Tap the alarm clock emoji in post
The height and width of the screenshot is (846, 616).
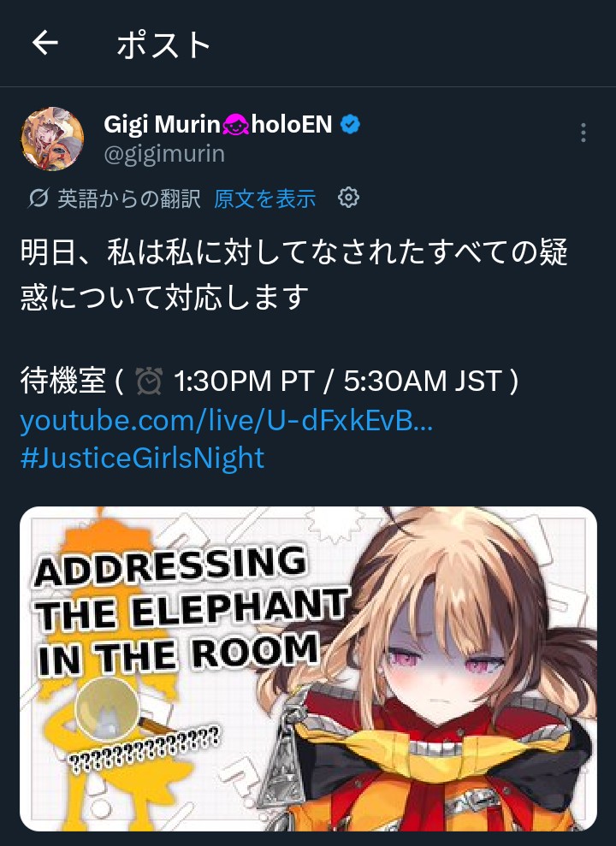pyautogui.click(x=148, y=381)
